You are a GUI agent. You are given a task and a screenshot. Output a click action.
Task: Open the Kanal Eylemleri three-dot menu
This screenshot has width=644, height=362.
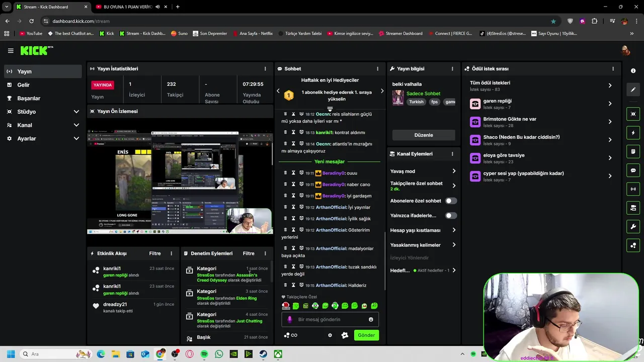(x=452, y=154)
